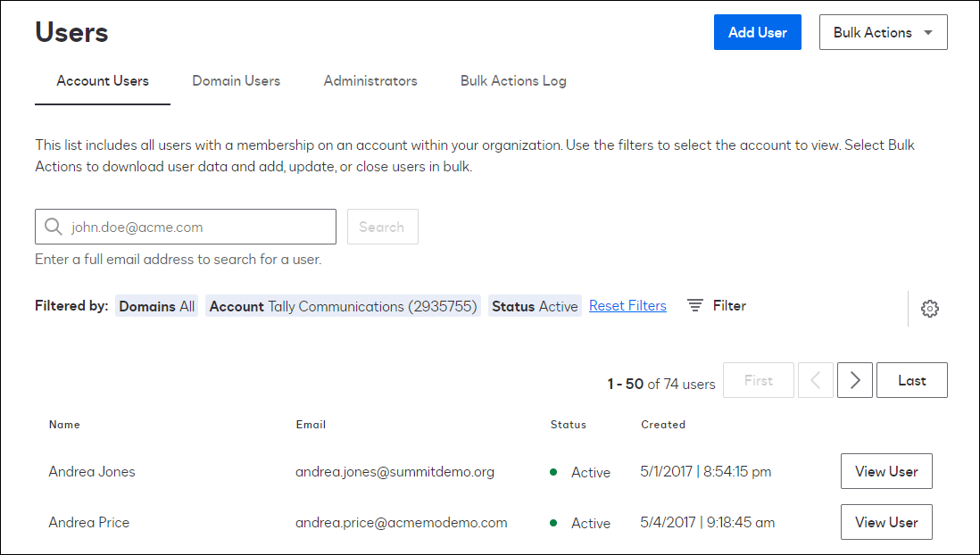Click the settings gear icon
Image resolution: width=980 pixels, height=555 pixels.
(x=930, y=308)
